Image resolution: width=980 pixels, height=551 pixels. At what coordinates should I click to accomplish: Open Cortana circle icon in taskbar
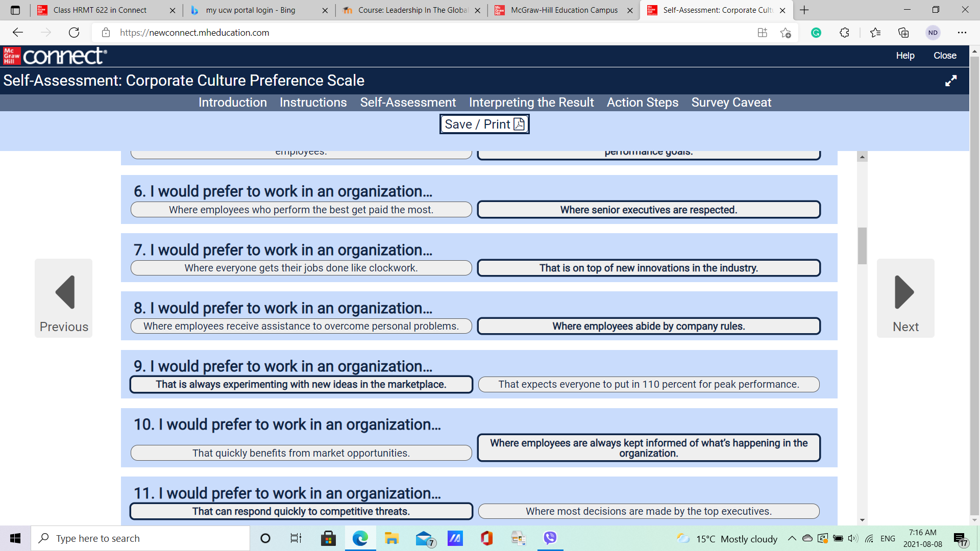[x=265, y=538]
